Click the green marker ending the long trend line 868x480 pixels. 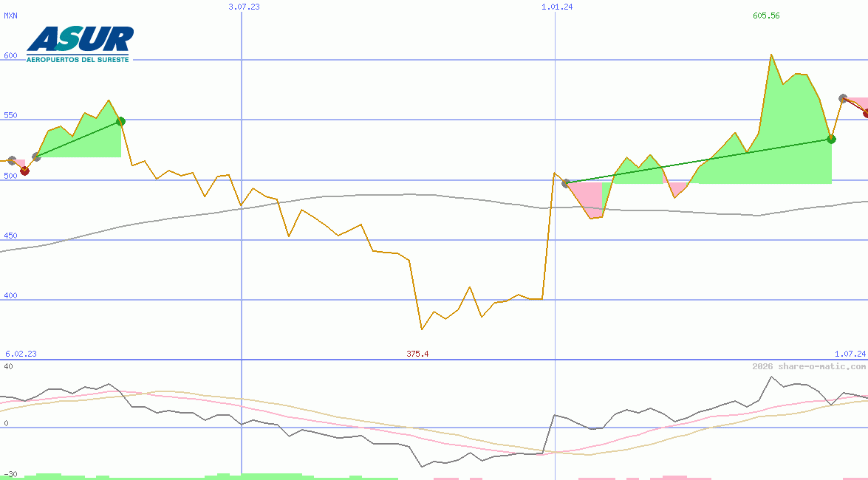831,139
